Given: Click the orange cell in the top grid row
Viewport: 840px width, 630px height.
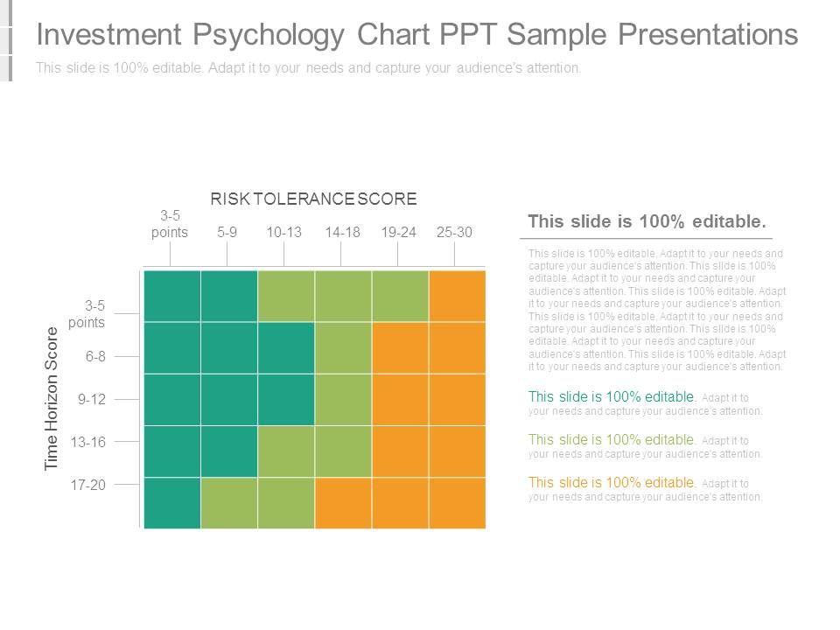Looking at the screenshot, I should pyautogui.click(x=457, y=297).
